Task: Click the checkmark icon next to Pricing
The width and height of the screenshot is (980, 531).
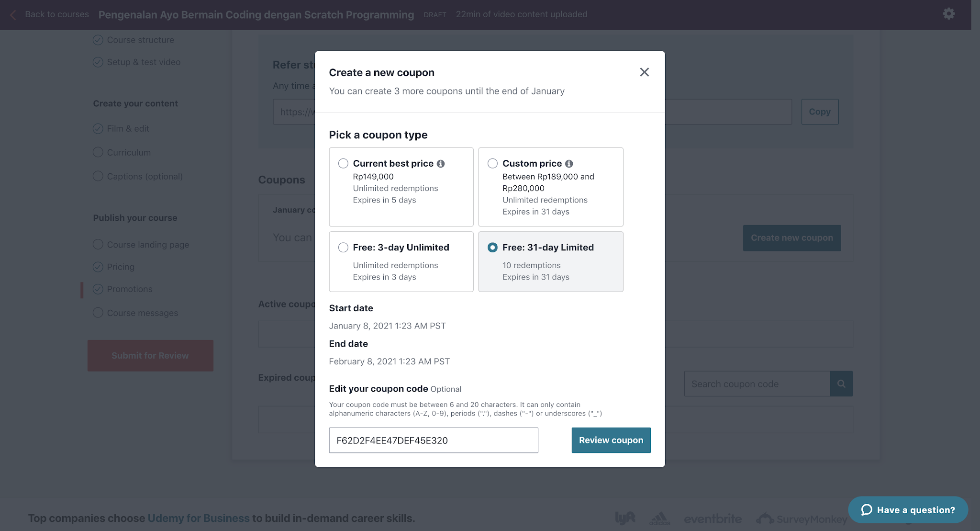Action: tap(98, 267)
